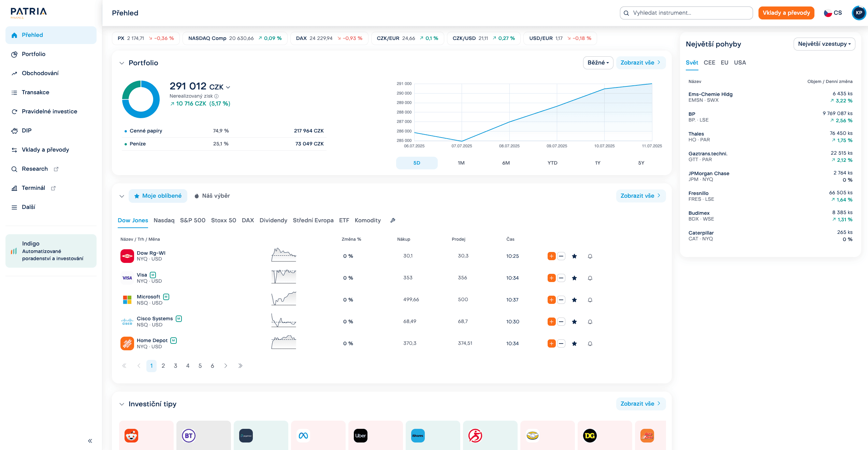The image size is (868, 450).
Task: Jump to last page of watchlist
Action: [240, 366]
